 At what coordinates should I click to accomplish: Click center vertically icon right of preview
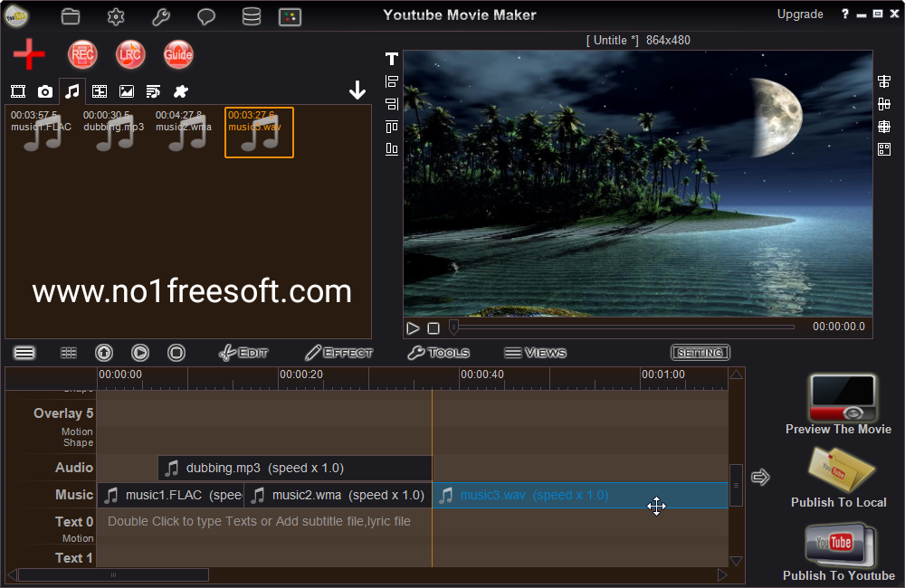tap(883, 104)
